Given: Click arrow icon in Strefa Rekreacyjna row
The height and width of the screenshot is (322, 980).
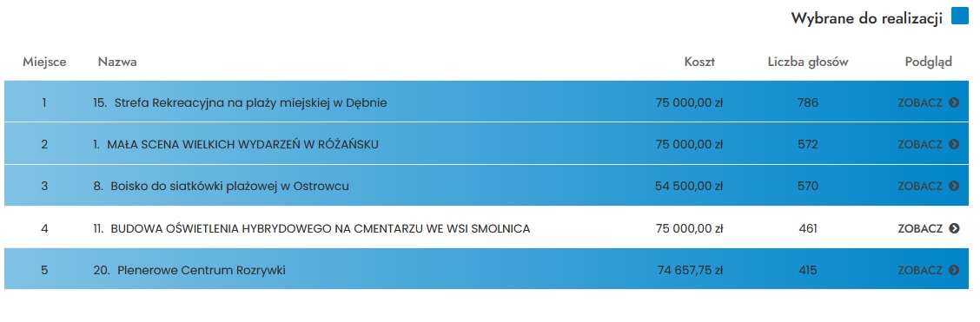Looking at the screenshot, I should click(x=954, y=102).
